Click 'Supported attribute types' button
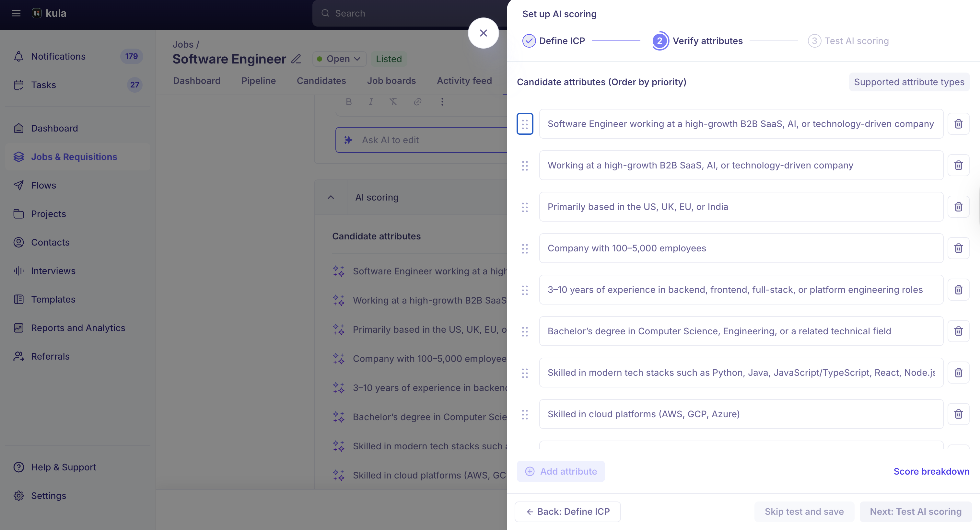This screenshot has width=980, height=530. (x=909, y=82)
